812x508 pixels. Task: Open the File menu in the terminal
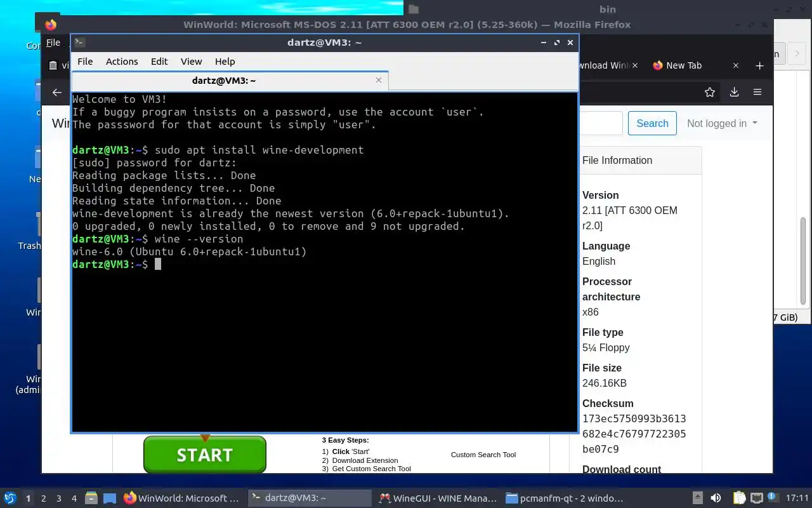85,62
